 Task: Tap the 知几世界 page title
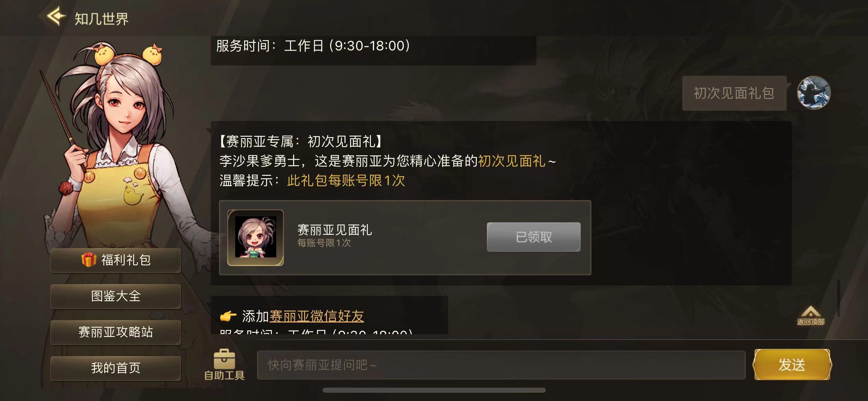tap(101, 19)
